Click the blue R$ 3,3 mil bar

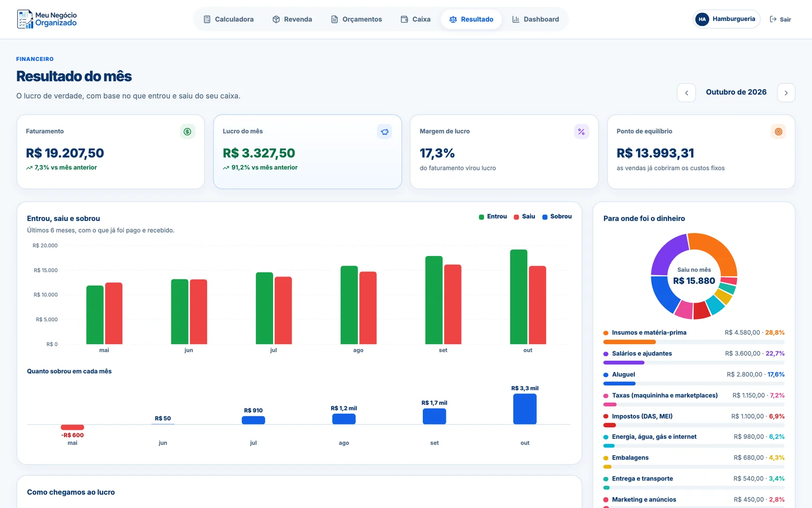coord(525,409)
